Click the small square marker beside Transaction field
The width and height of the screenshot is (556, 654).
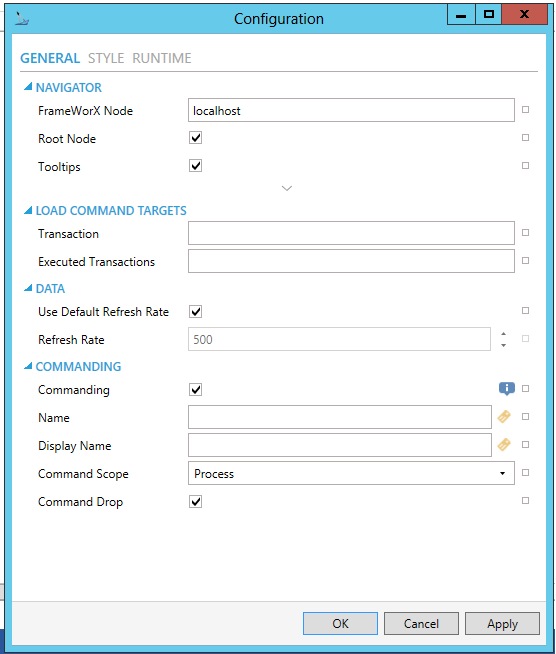(x=526, y=233)
